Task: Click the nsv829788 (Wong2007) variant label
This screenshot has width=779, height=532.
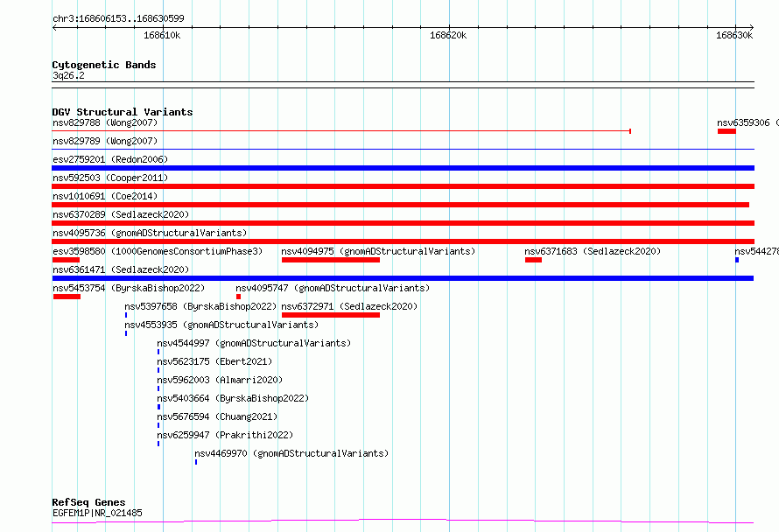Action: (x=105, y=122)
